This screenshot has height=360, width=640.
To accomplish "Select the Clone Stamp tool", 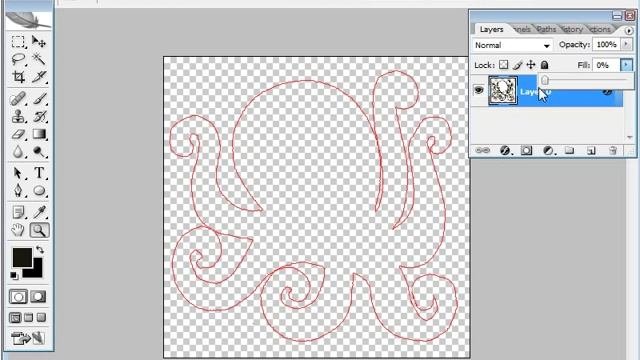I will [18, 117].
